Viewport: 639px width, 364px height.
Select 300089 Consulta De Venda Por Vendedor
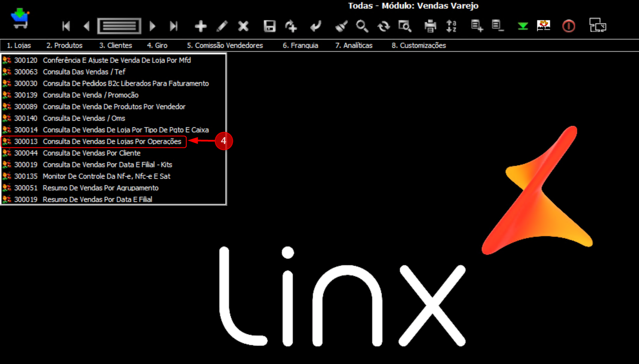pos(113,107)
